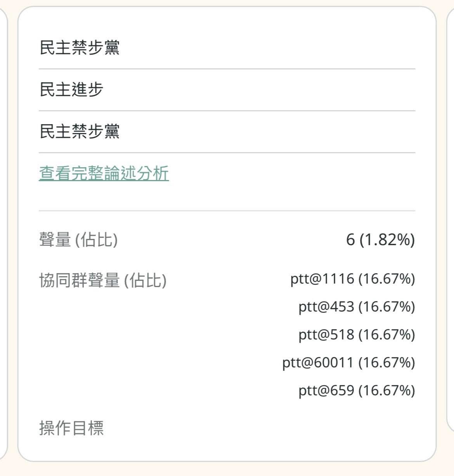This screenshot has height=476, width=454.
Task: Click the divider line between 查看完整論述分析 and 聲量
Action: coord(227,211)
